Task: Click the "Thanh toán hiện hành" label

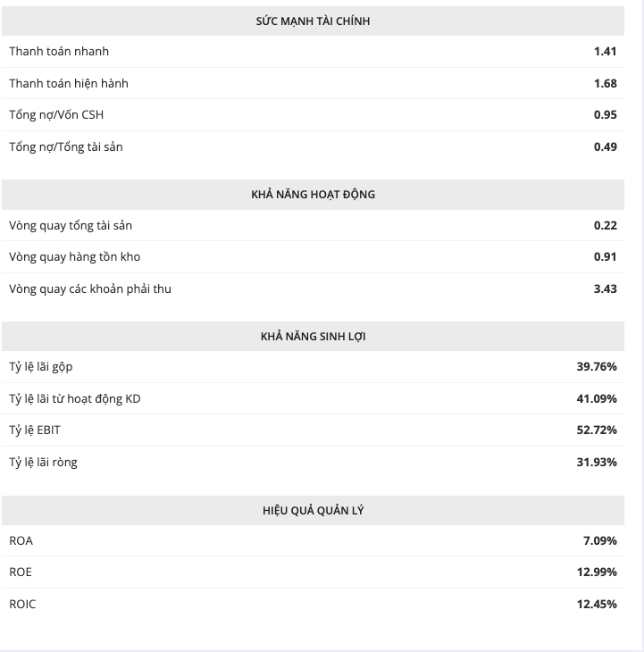Action: tap(69, 83)
